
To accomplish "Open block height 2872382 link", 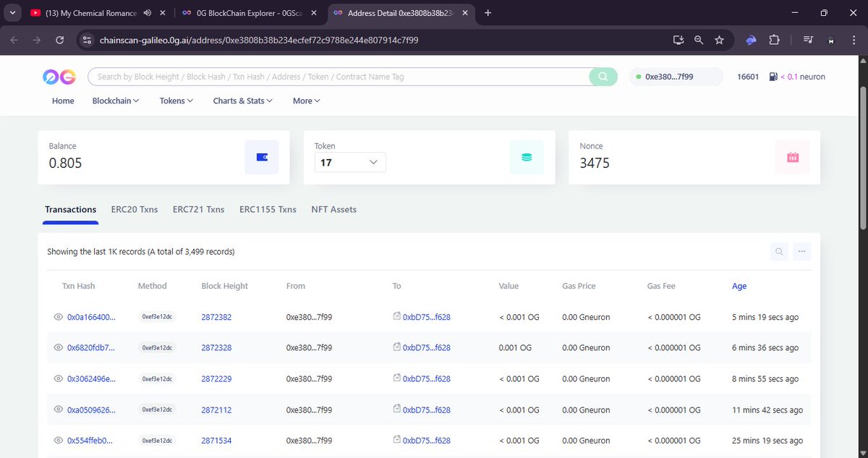I will (x=216, y=316).
